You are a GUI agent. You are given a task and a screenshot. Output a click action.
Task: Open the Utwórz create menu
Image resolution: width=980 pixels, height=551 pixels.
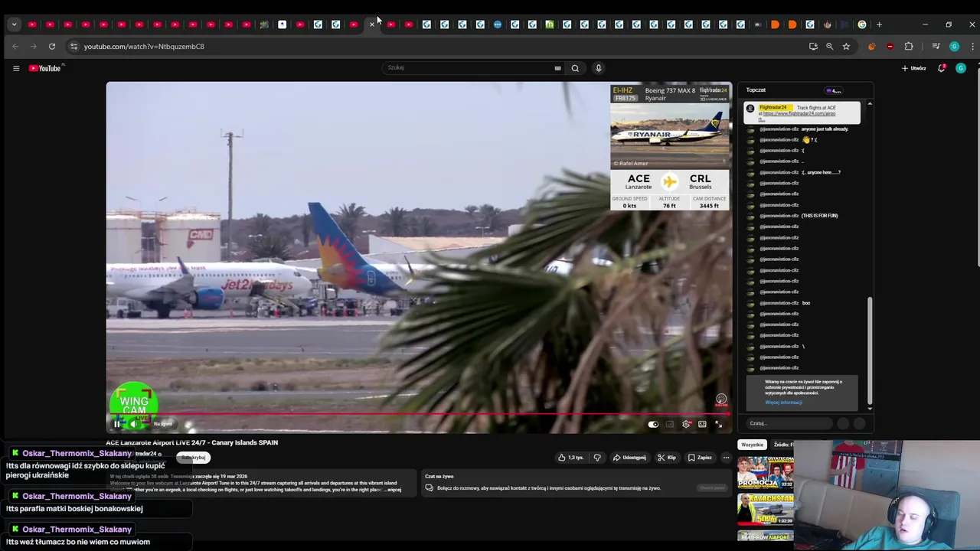(x=914, y=68)
